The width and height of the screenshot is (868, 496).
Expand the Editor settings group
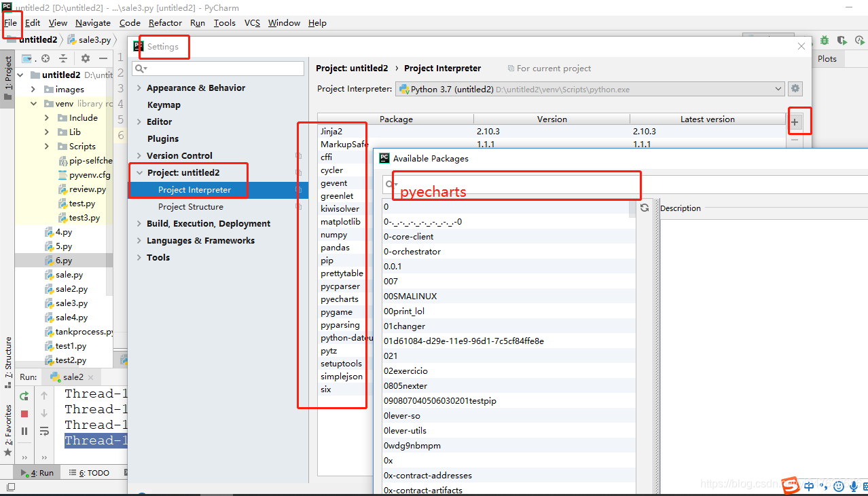click(139, 122)
